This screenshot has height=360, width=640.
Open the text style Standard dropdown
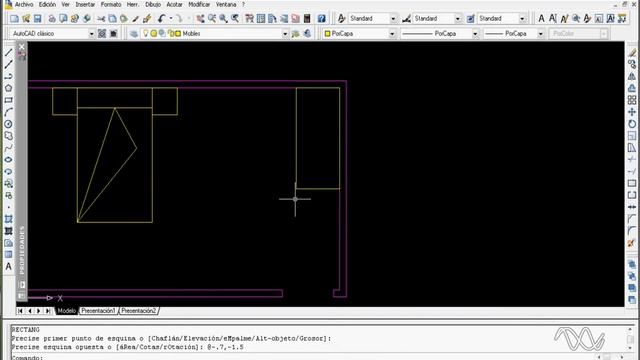393,18
